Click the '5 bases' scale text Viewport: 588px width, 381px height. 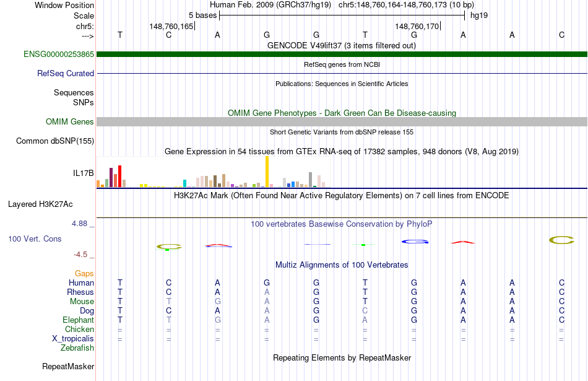(202, 15)
